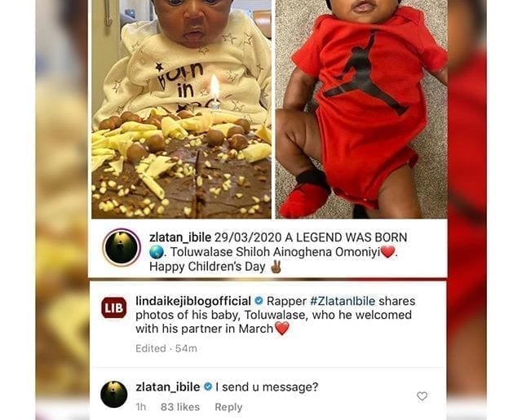Click the globe emoji in the caption

[x=156, y=252]
